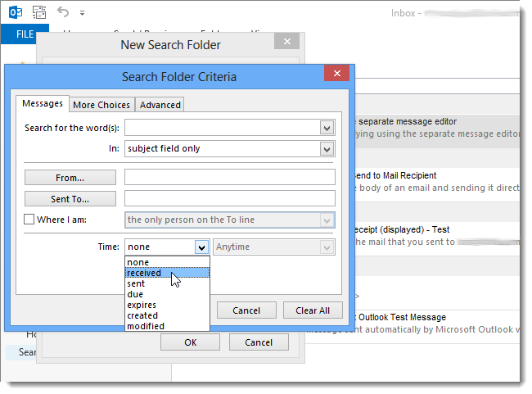Viewport: 532px width, 394px height.
Task: Switch to the Messages tab
Action: click(x=43, y=103)
